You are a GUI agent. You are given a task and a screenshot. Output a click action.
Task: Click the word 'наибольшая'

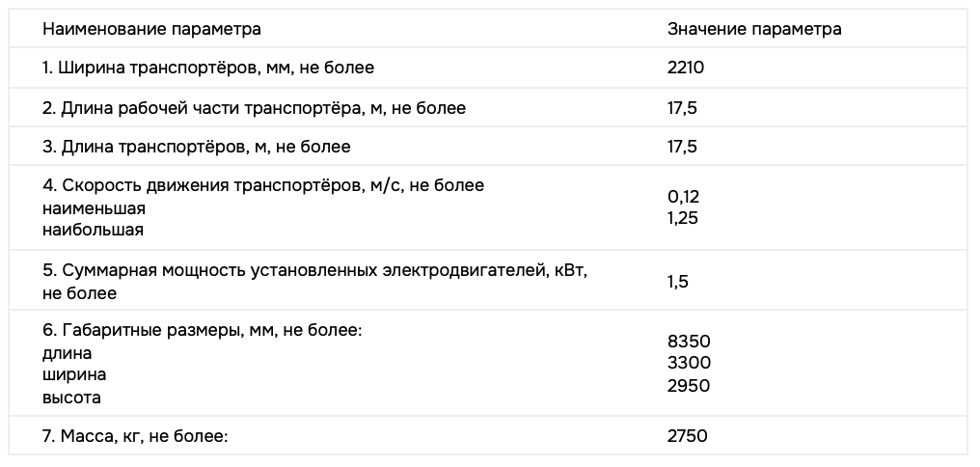[93, 230]
